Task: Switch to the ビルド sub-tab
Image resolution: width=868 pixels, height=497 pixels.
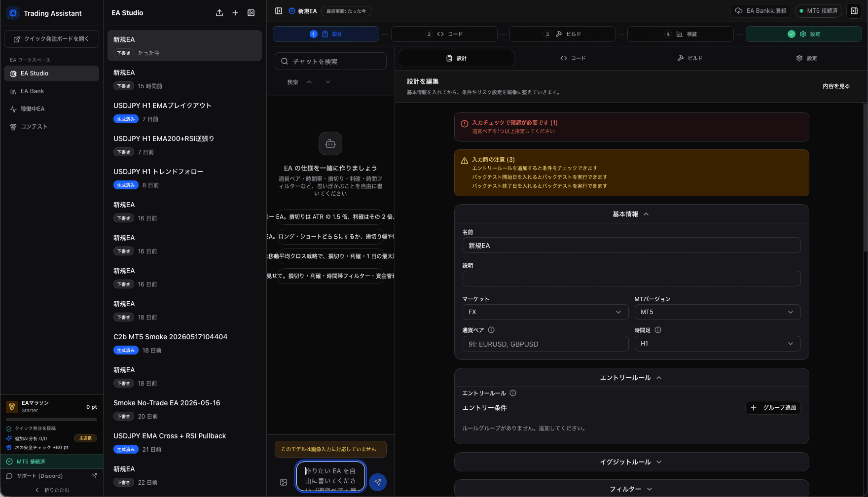Action: [x=689, y=58]
